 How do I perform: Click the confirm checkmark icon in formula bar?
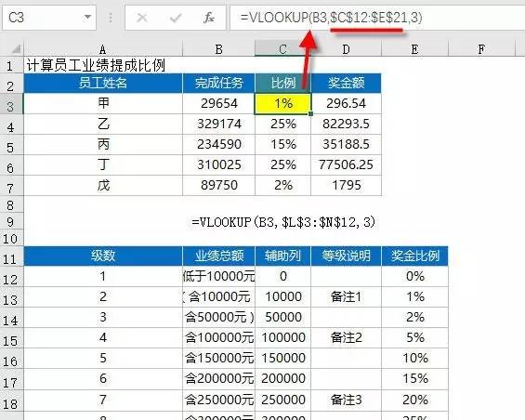click(176, 18)
